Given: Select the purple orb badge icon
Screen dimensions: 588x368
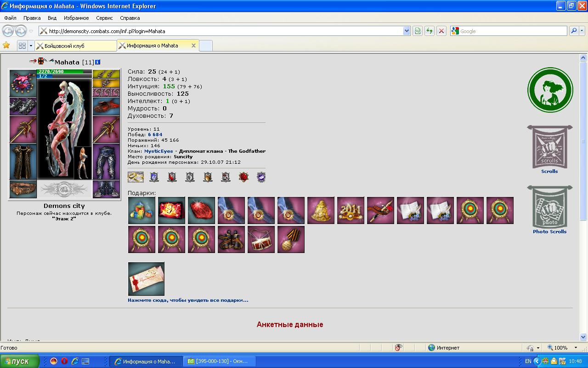Looking at the screenshot, I should click(261, 177).
